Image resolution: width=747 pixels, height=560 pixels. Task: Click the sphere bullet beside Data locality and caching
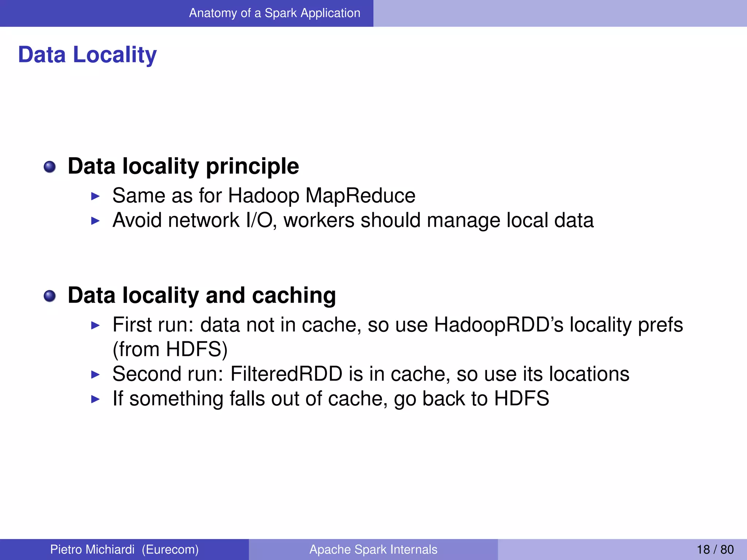50,296
